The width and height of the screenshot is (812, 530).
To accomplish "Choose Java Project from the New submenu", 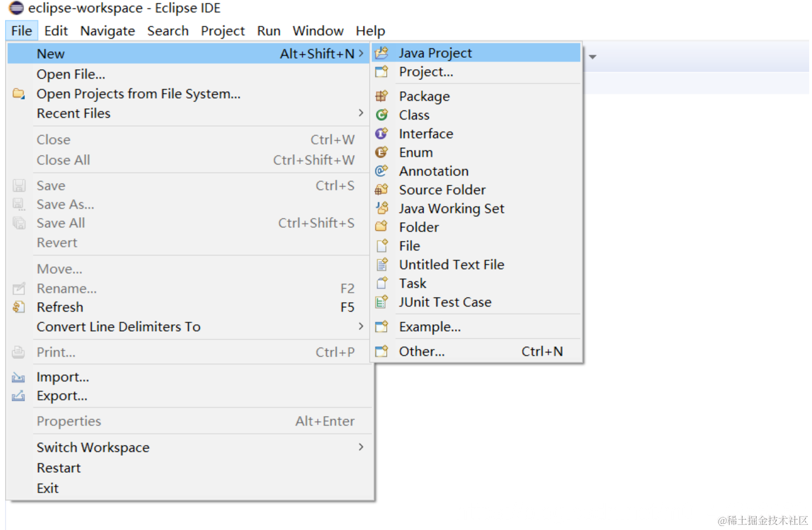I will click(x=476, y=53).
